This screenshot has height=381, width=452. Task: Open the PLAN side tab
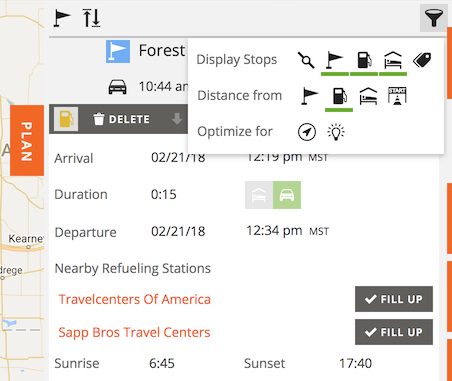(x=27, y=140)
